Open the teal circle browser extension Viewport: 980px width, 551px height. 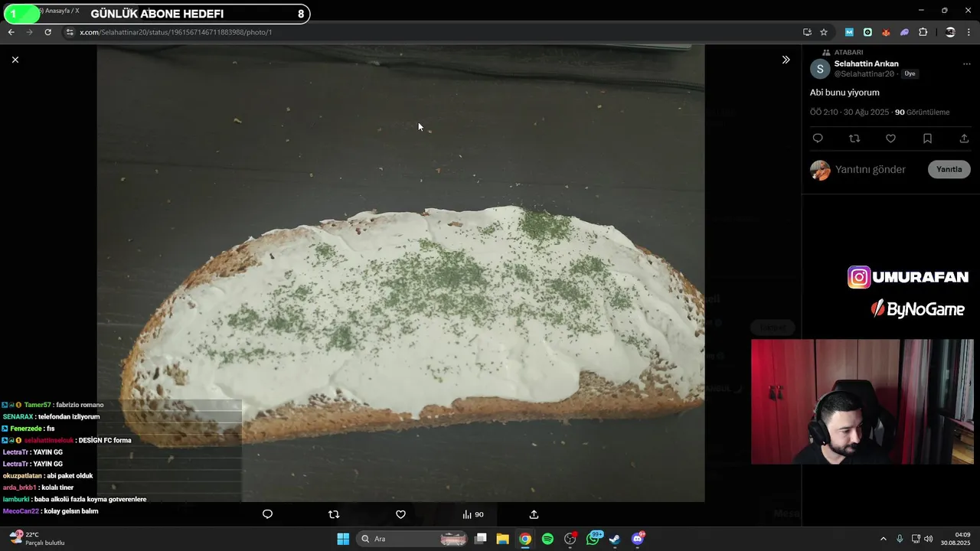click(867, 32)
